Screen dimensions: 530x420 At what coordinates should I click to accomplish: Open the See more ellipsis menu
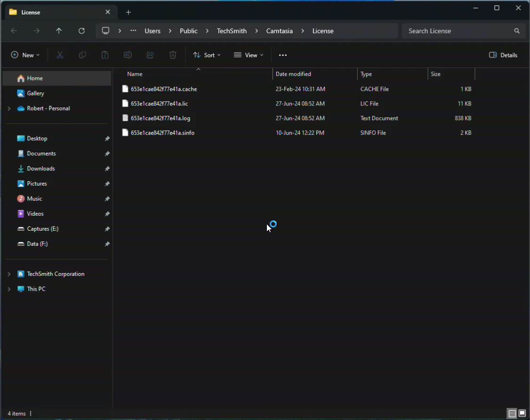[282, 55]
